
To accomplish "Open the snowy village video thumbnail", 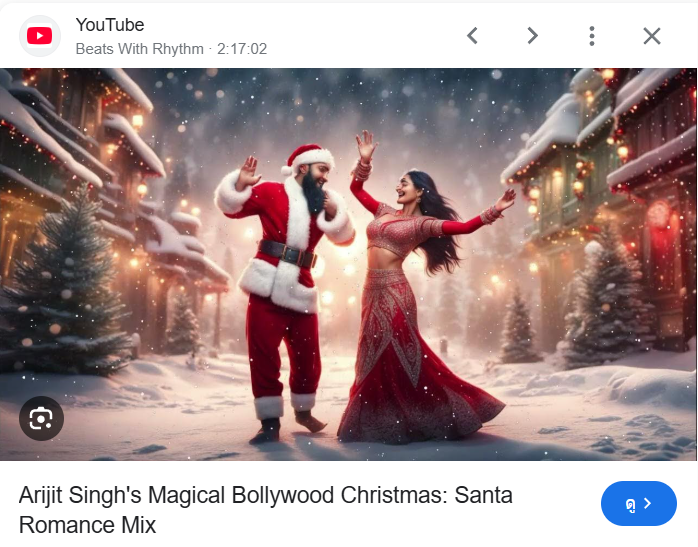I will click(349, 264).
